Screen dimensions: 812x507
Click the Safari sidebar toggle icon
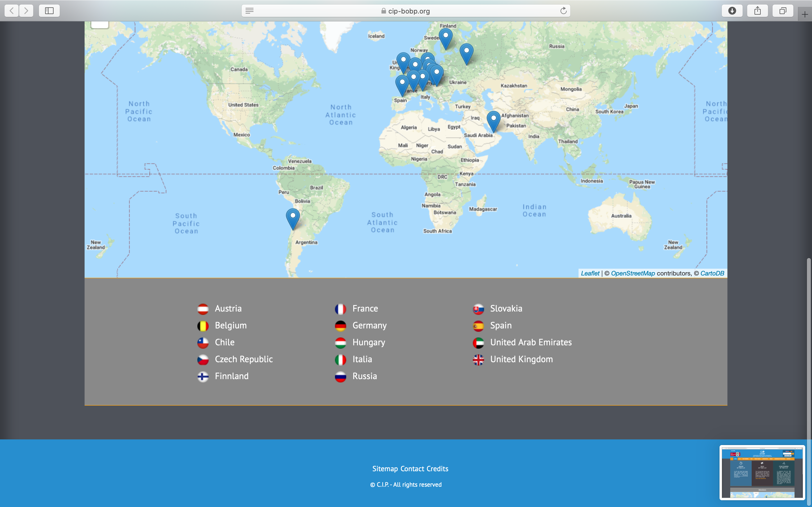coord(49,11)
